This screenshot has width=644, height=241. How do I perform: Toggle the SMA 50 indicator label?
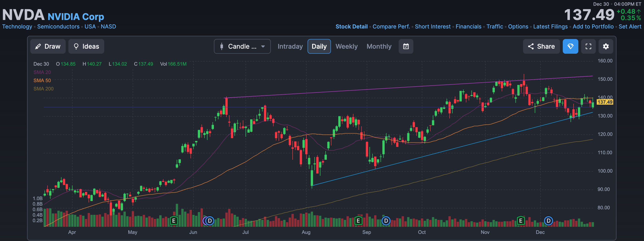coord(42,81)
